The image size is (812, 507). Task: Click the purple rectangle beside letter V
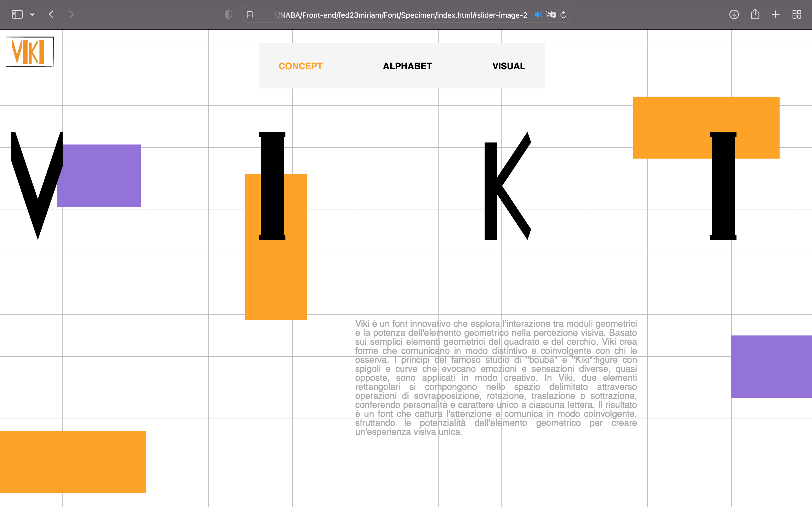point(101,175)
